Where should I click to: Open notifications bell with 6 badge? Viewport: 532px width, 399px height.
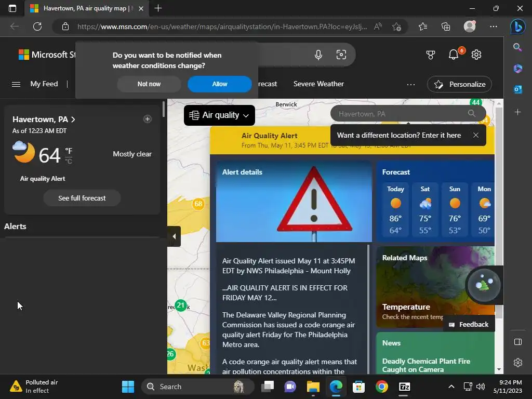(455, 54)
